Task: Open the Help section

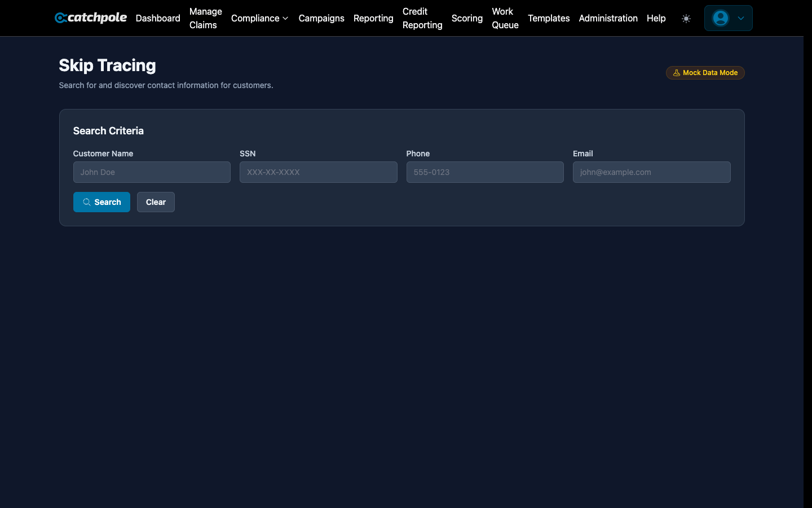Action: click(656, 18)
